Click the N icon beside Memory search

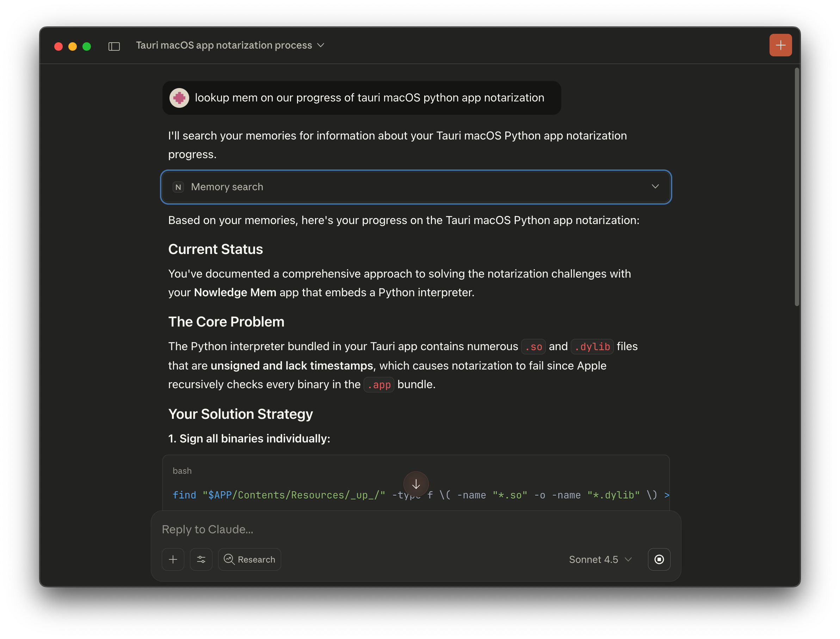178,187
